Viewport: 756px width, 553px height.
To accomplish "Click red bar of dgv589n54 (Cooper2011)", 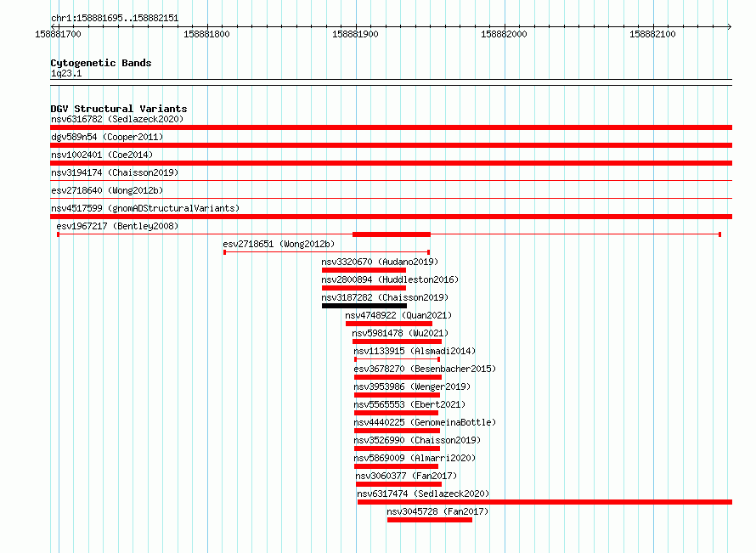I will point(391,145).
